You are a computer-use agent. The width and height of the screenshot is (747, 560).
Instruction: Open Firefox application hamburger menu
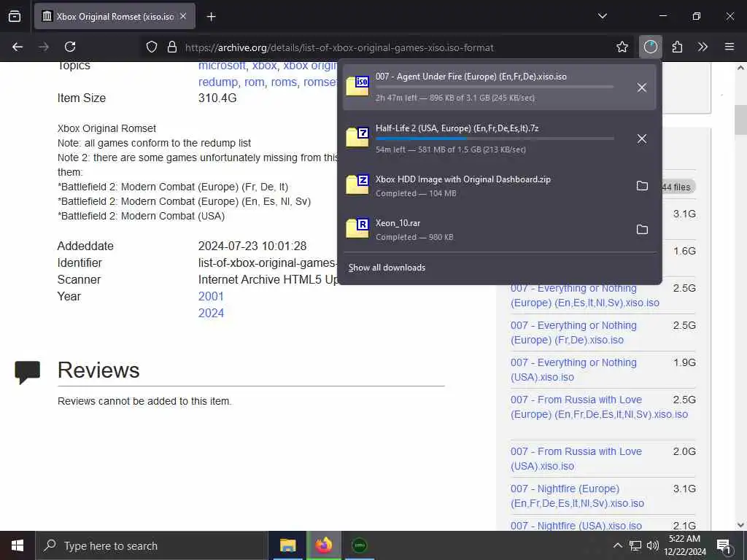coord(729,47)
